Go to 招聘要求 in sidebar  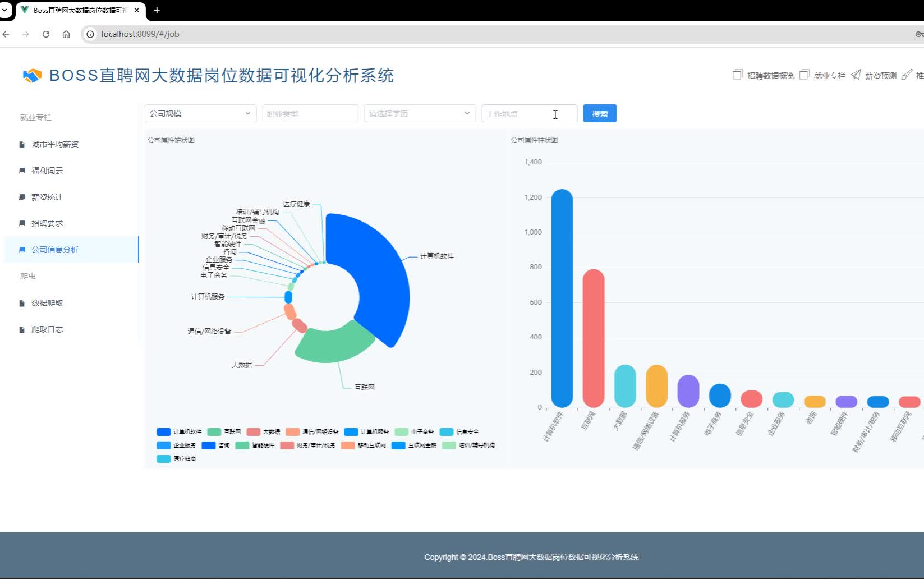47,223
